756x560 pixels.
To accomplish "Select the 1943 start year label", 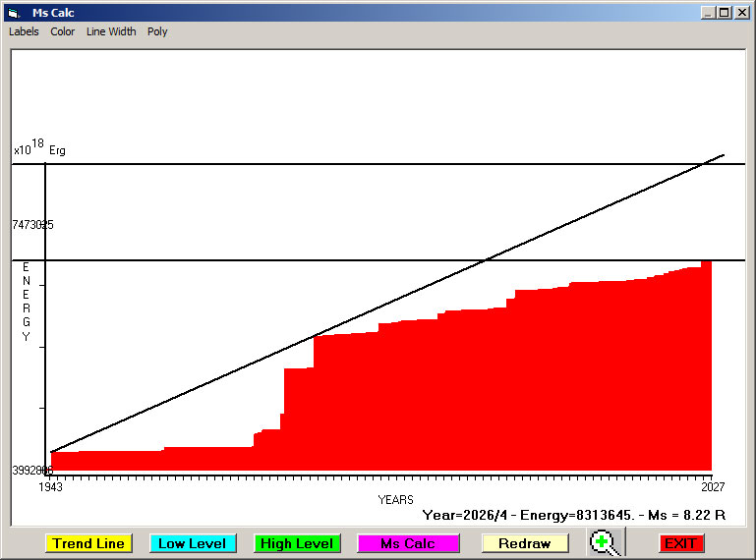I will coord(50,487).
